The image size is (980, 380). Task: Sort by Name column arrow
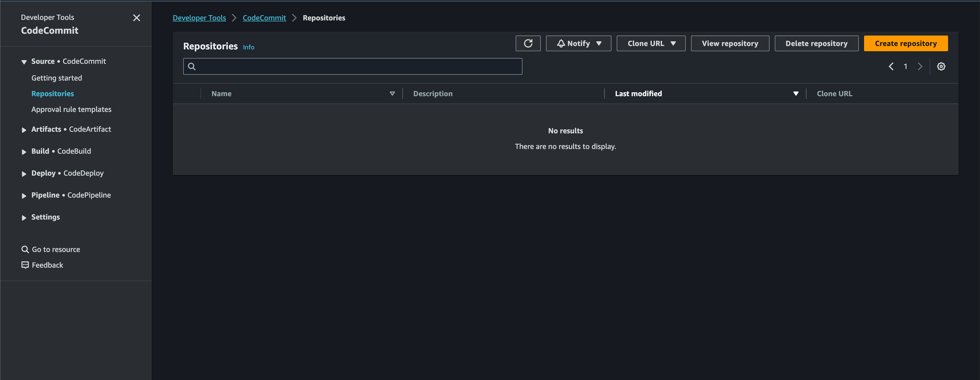(x=392, y=94)
